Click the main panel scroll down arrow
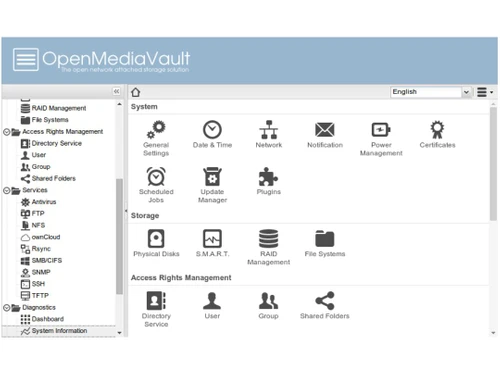500x375 pixels. [493, 333]
